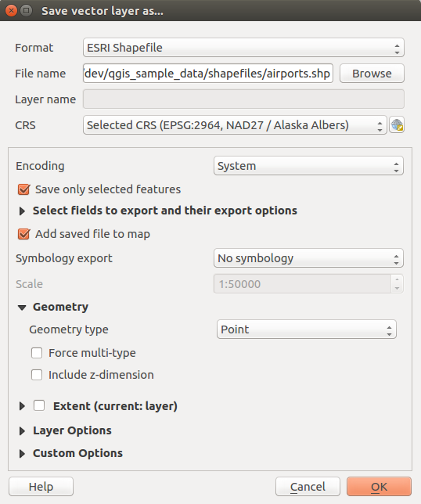Enable Force multi-type checkbox
Image resolution: width=421 pixels, height=504 pixels.
(x=37, y=353)
